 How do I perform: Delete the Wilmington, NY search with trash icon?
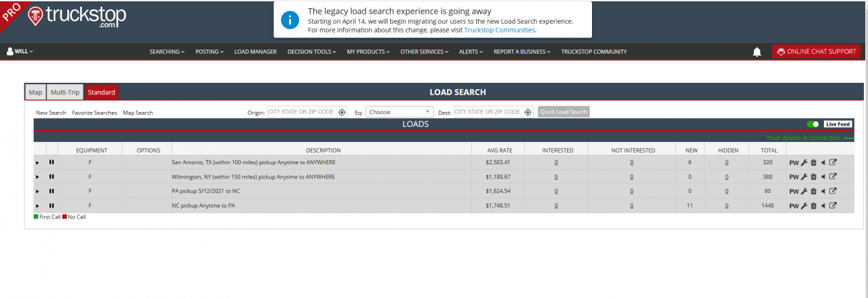point(814,177)
